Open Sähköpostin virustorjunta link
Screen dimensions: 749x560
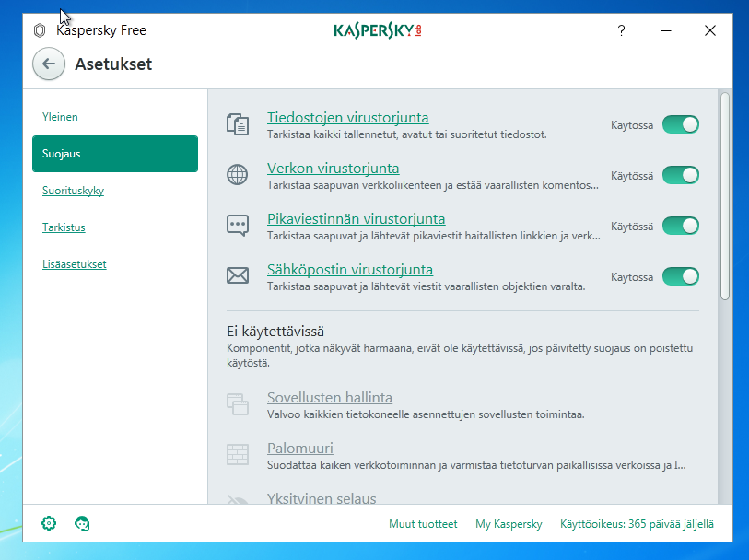(x=350, y=269)
